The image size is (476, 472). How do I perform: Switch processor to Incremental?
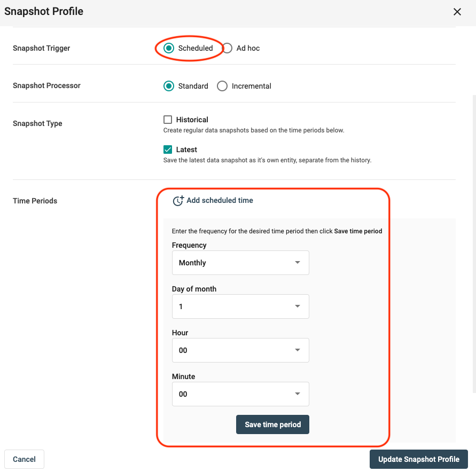[x=222, y=86]
